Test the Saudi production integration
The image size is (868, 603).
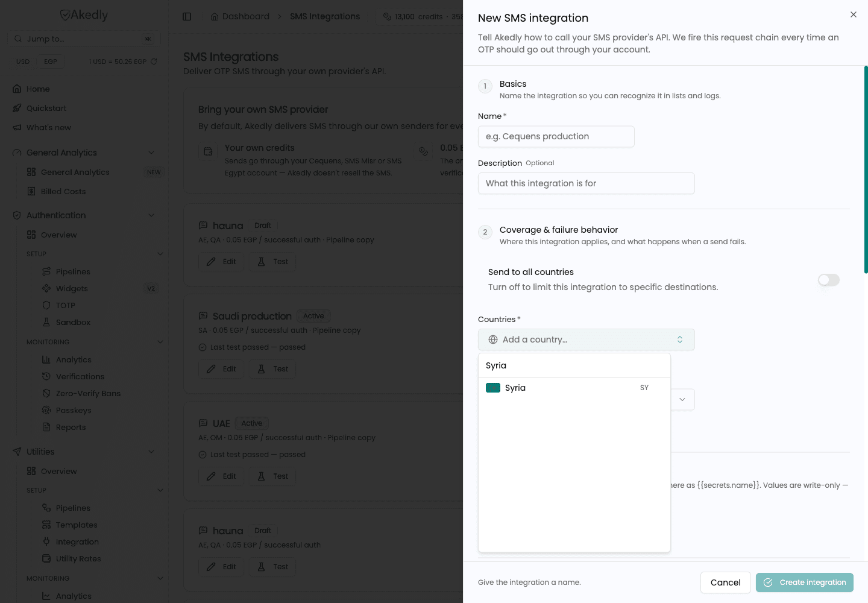click(272, 369)
